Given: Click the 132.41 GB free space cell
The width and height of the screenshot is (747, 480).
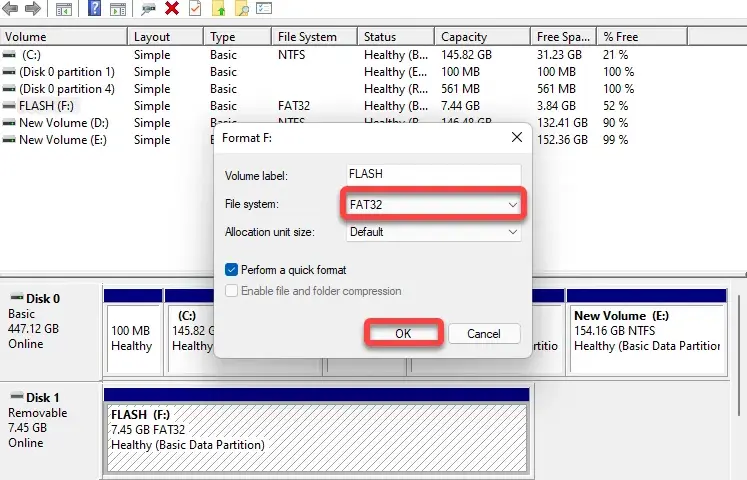Looking at the screenshot, I should pyautogui.click(x=562, y=123).
